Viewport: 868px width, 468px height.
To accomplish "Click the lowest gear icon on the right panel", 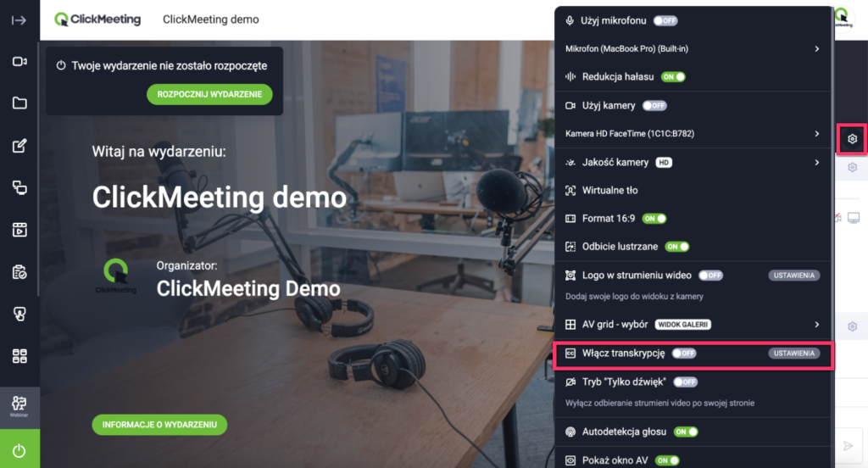I will [853, 326].
